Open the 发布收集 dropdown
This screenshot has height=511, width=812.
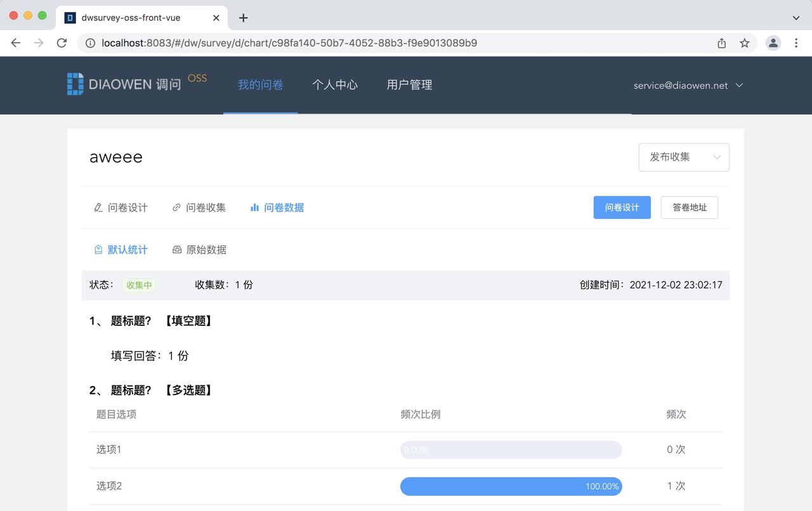[684, 157]
